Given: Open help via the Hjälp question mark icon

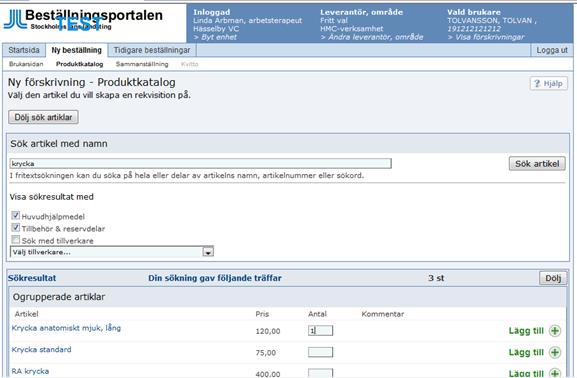Looking at the screenshot, I should tap(537, 84).
